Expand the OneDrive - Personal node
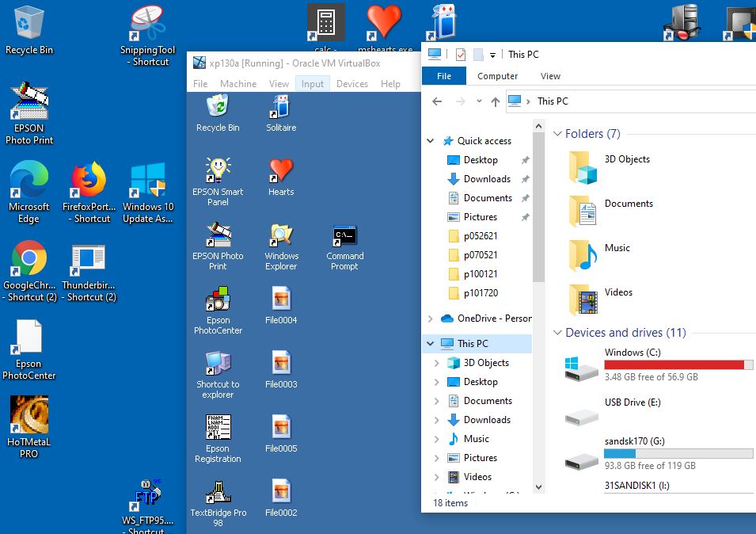Screen dimensions: 756x534 tap(430, 318)
